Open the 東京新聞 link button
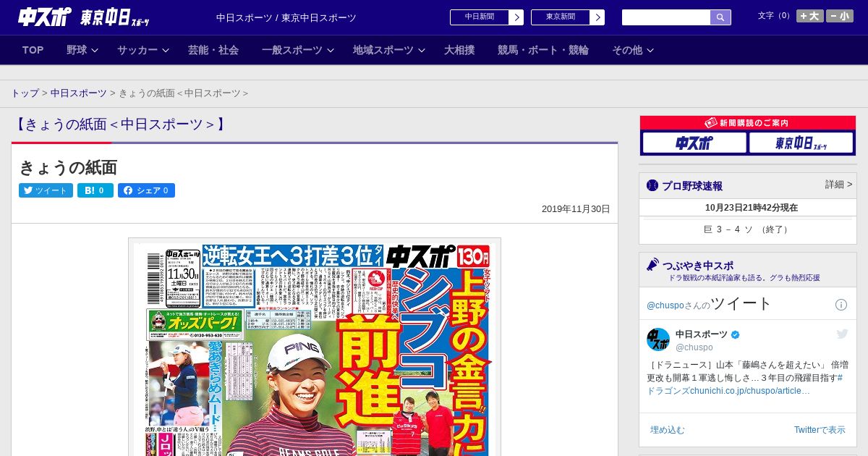The width and height of the screenshot is (868, 456). click(561, 17)
